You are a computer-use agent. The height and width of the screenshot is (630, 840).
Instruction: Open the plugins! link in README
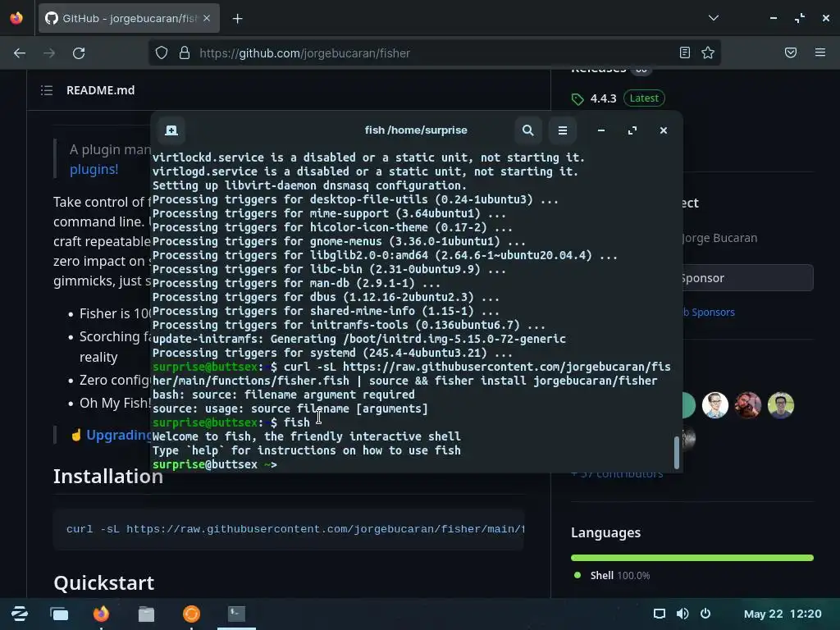[94, 169]
